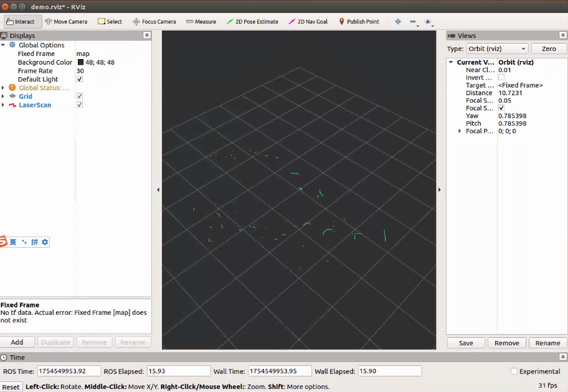Click the Grid display icon
The image size is (568, 392).
click(x=12, y=96)
